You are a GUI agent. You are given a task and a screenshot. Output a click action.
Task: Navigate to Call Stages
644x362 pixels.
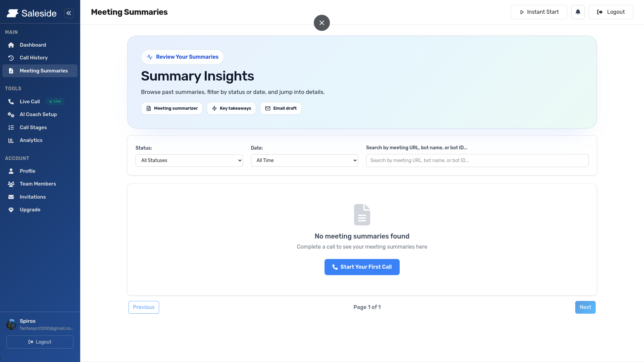coord(33,127)
